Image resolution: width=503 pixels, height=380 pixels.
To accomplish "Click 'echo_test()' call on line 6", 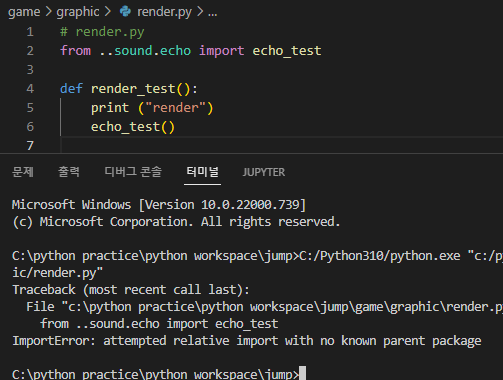I will coord(133,127).
